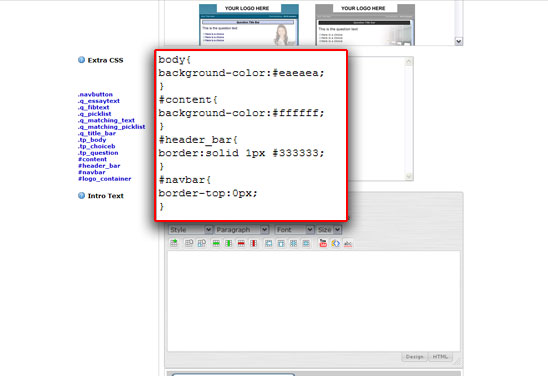The height and width of the screenshot is (376, 548).
Task: Click the delete column (red vertical) icon
Action: pos(253,243)
